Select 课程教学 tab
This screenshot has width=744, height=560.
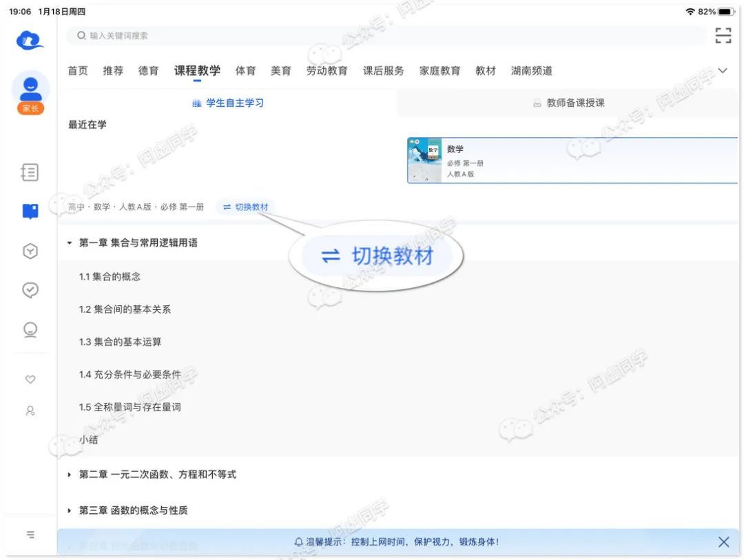(198, 71)
